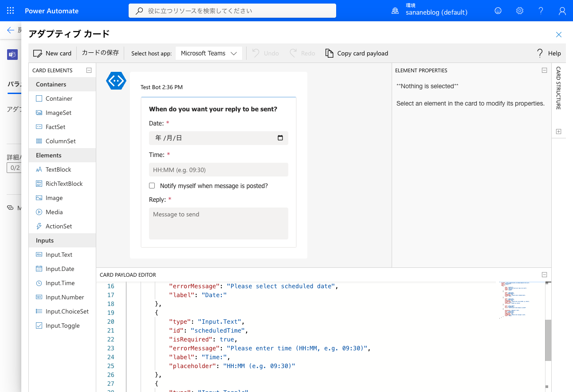Screen dimensions: 573x392
Task: Click the Power Automate title
Action: pyautogui.click(x=51, y=11)
